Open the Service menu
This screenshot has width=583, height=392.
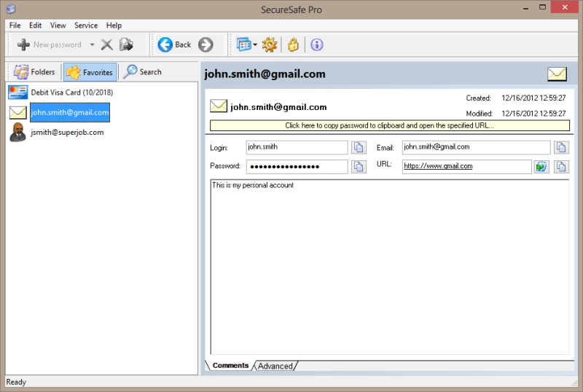tap(86, 26)
